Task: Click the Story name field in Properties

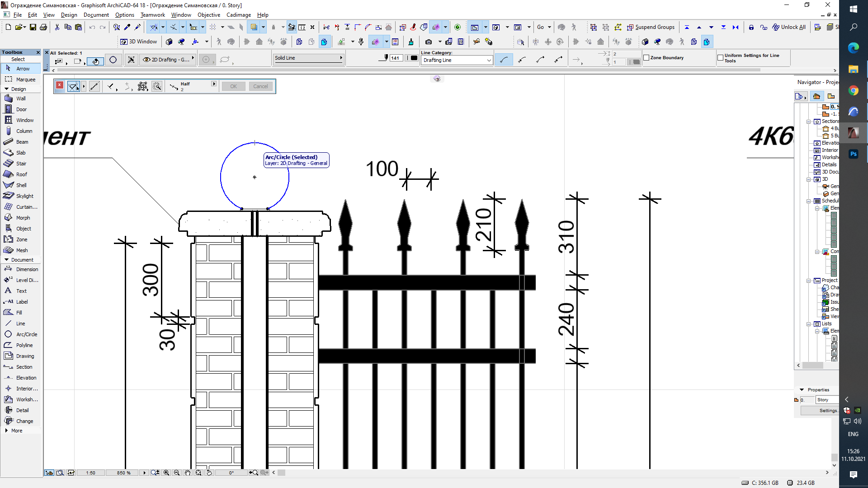Action: coord(827,400)
